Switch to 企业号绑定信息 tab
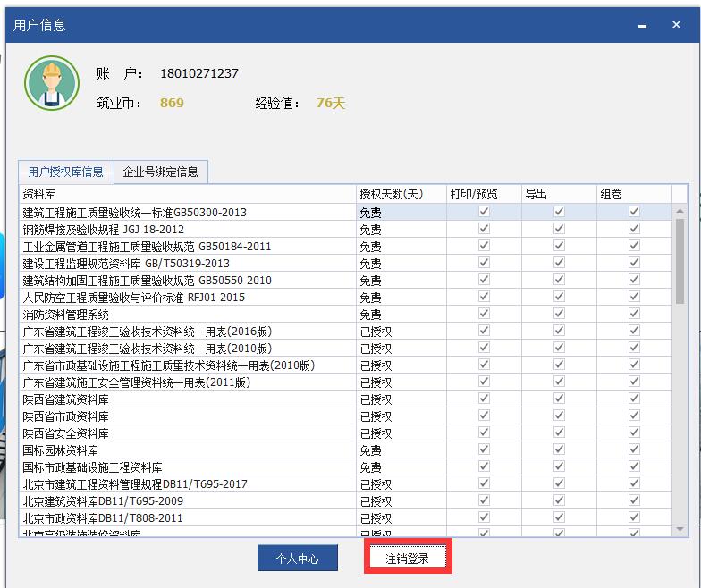This screenshot has width=701, height=588. pos(160,172)
